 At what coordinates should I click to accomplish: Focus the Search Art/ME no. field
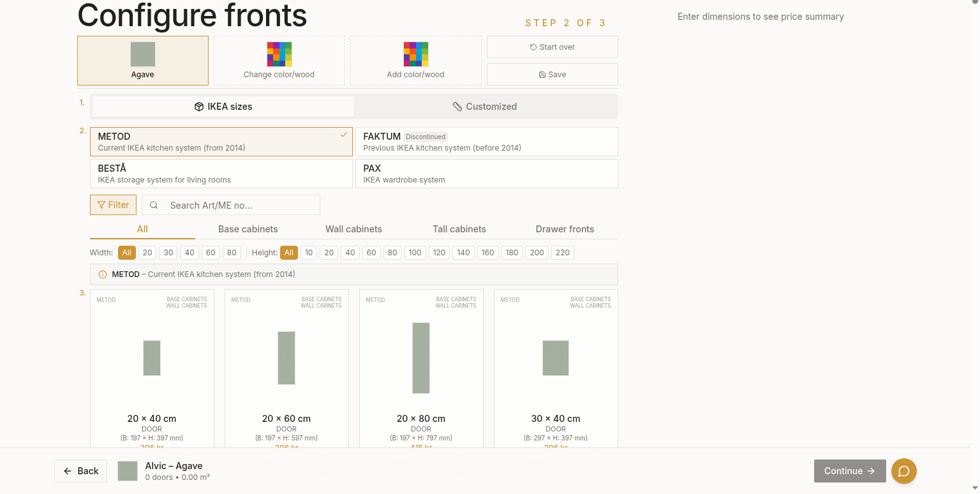(x=231, y=205)
